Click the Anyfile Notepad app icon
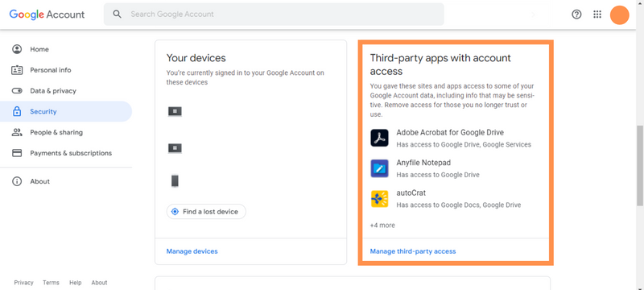Screen dimensions: 644x290 379,168
